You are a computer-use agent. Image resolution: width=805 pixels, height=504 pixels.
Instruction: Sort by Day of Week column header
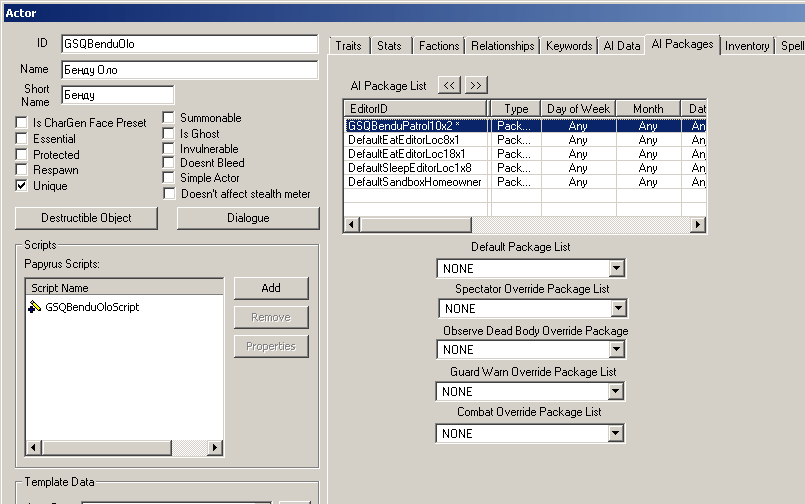point(578,109)
